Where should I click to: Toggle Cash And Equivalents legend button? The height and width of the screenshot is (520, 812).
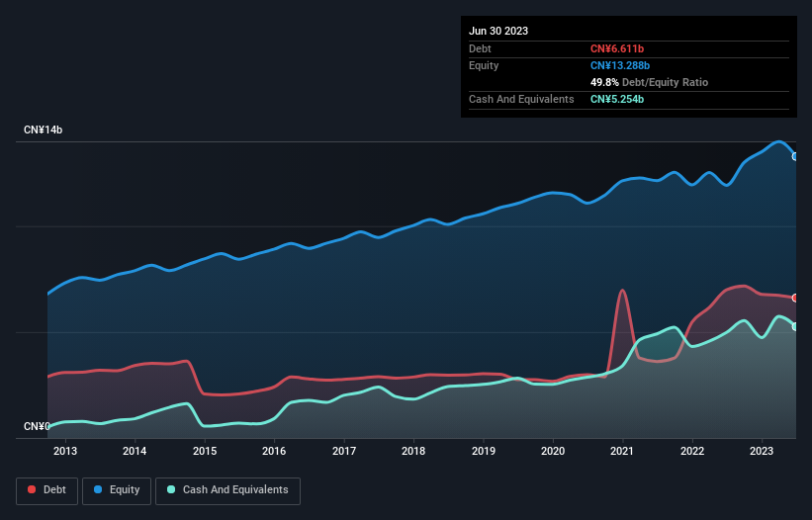[227, 490]
